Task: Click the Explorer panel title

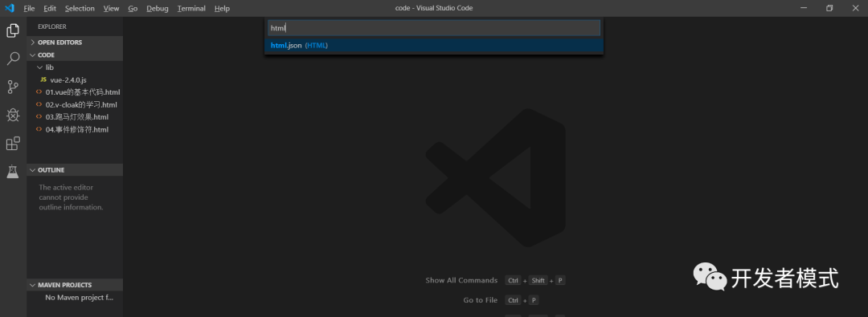Action: [x=52, y=26]
